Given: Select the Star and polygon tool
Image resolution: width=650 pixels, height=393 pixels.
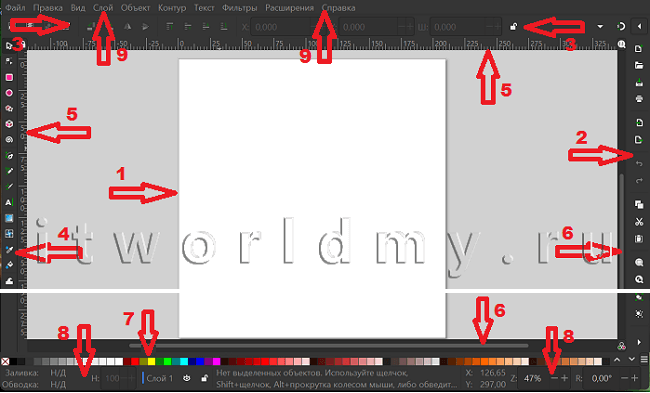Looking at the screenshot, I should point(9,109).
